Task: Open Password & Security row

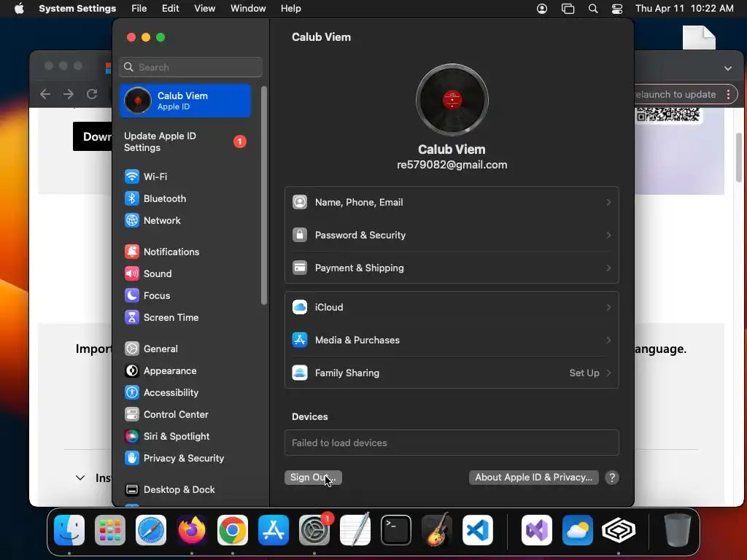Action: tap(452, 236)
